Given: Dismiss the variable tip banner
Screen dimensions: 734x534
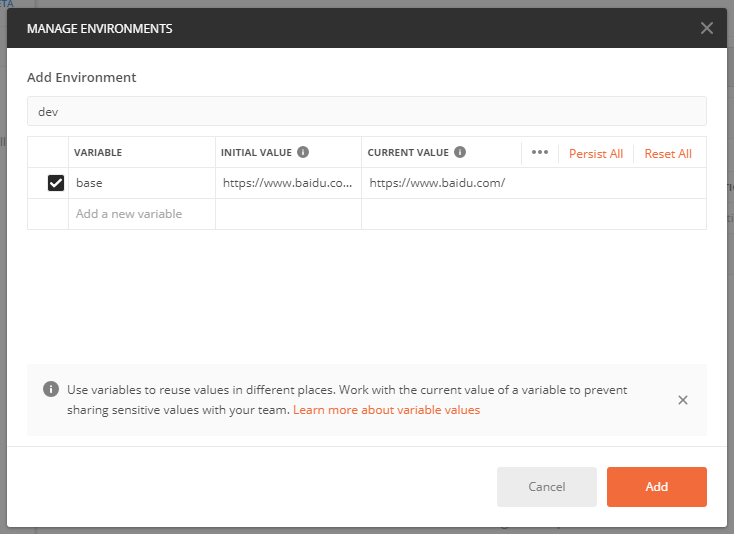Looking at the screenshot, I should pos(683,400).
